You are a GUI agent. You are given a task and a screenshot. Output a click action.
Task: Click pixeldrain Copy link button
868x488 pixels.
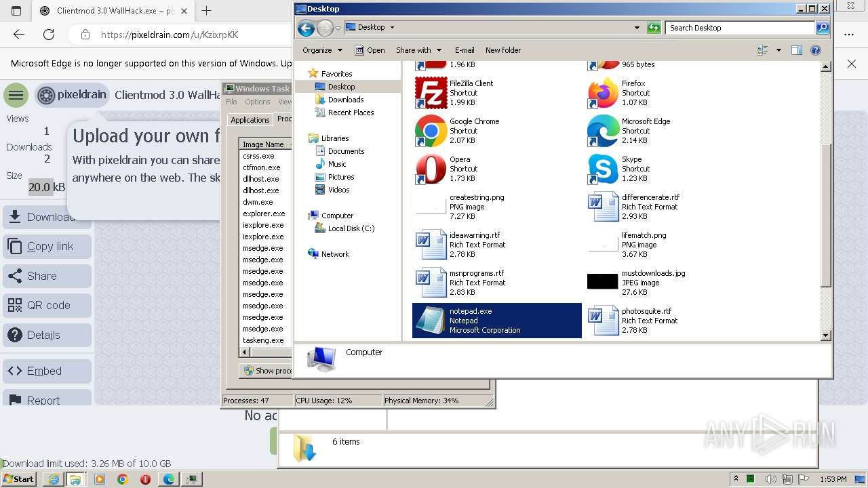click(47, 246)
